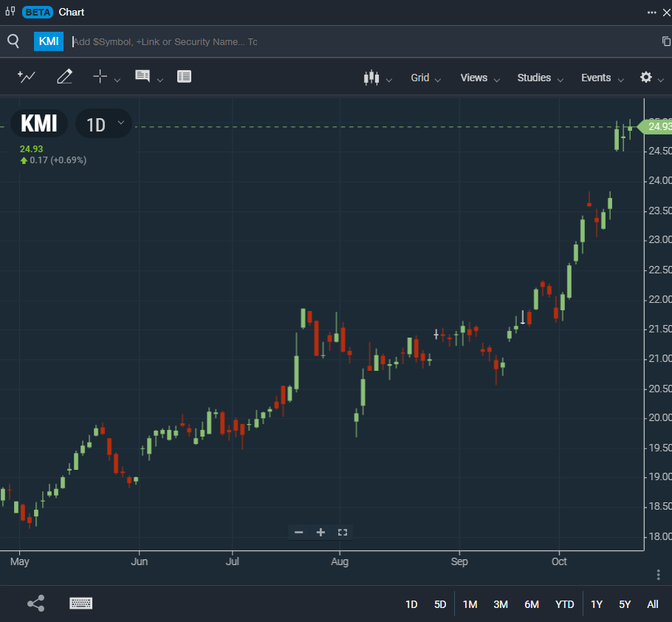Viewport: 672px width, 622px height.
Task: Open the Studies menu
Action: pos(540,78)
